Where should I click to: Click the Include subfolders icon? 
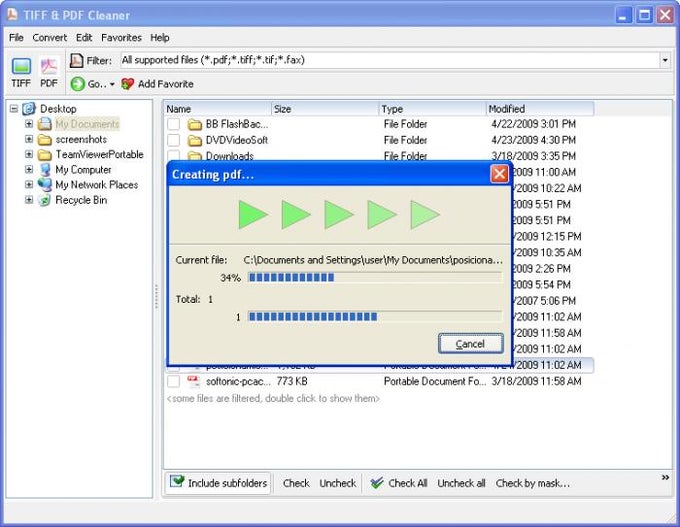[177, 481]
